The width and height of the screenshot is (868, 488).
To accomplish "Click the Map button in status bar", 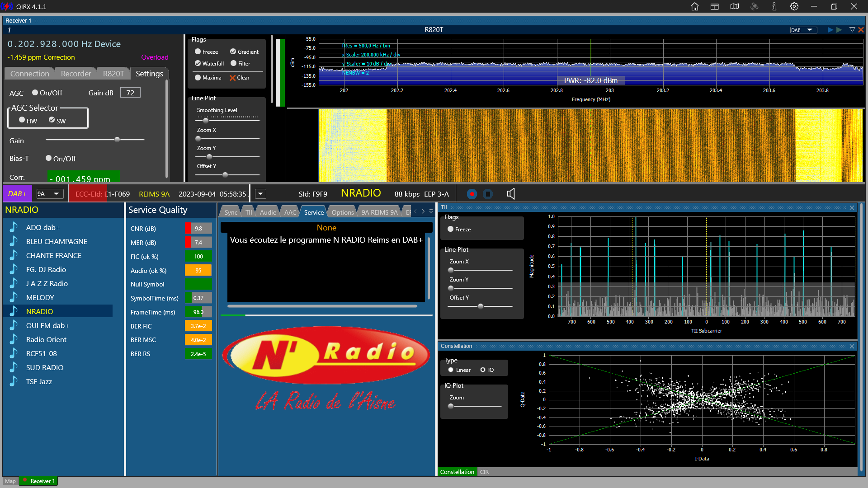I will point(10,481).
